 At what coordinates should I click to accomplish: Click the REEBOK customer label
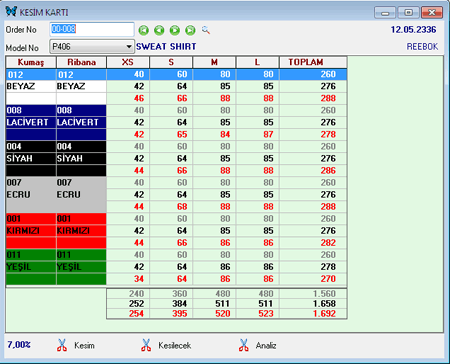(x=422, y=47)
